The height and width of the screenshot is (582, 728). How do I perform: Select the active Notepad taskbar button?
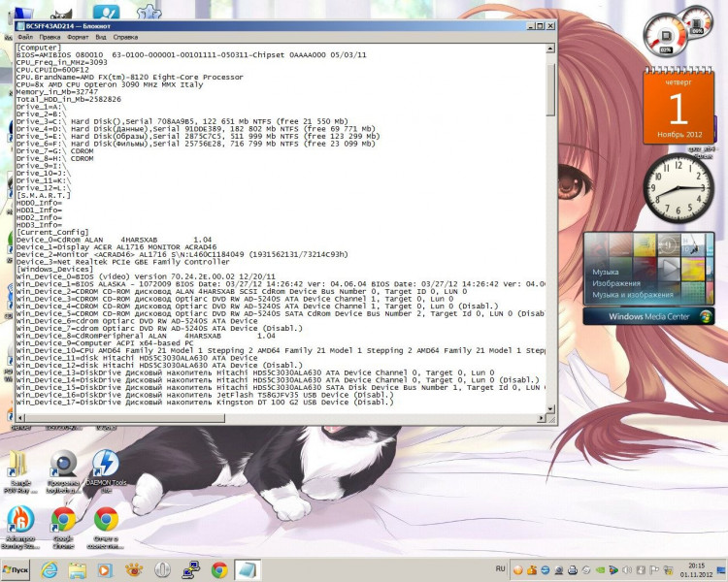(248, 569)
